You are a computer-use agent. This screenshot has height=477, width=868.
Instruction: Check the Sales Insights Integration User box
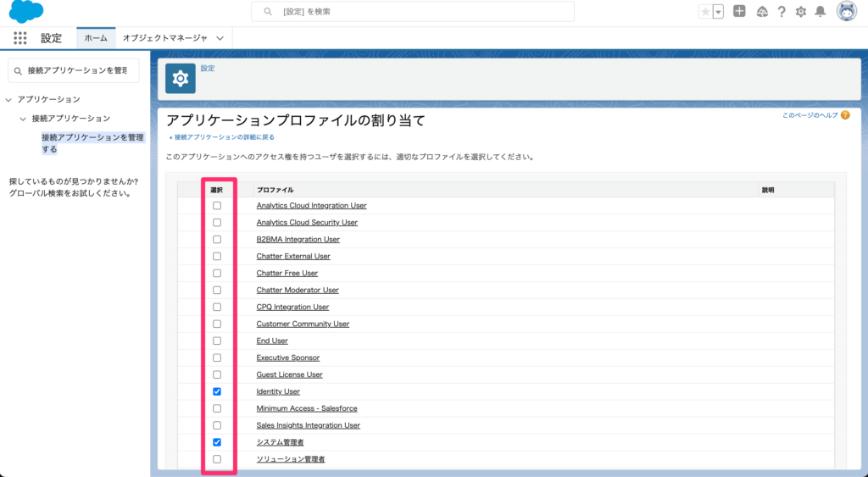point(217,425)
